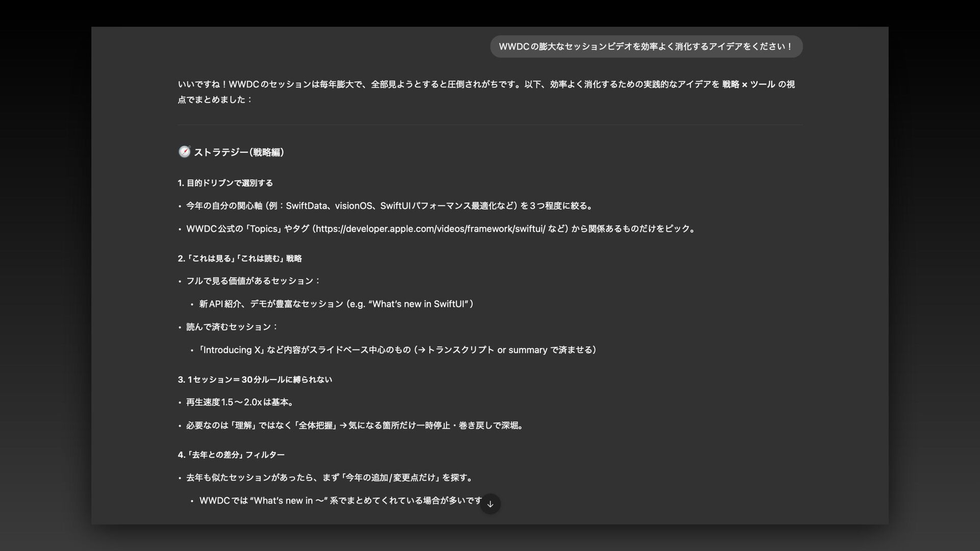This screenshot has width=980, height=551.
Task: Click the heading 4.「去年との差分」フィルター
Action: pos(231,455)
